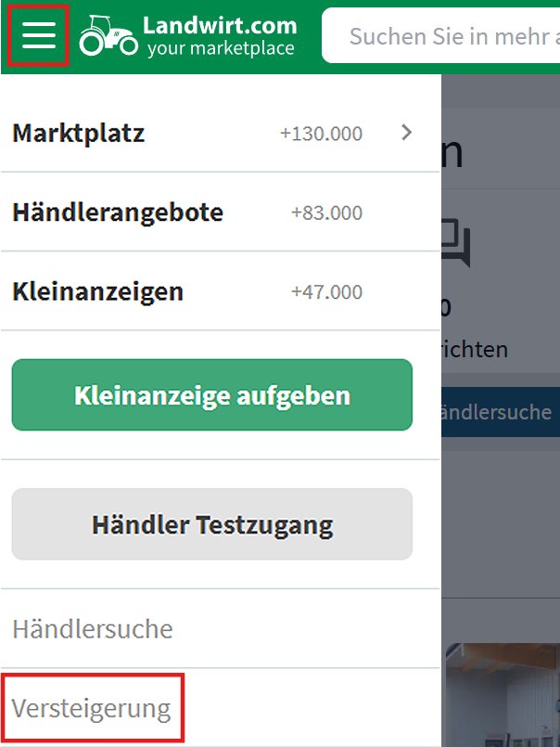
Task: Open Händler Testzugang
Action: pyautogui.click(x=213, y=523)
